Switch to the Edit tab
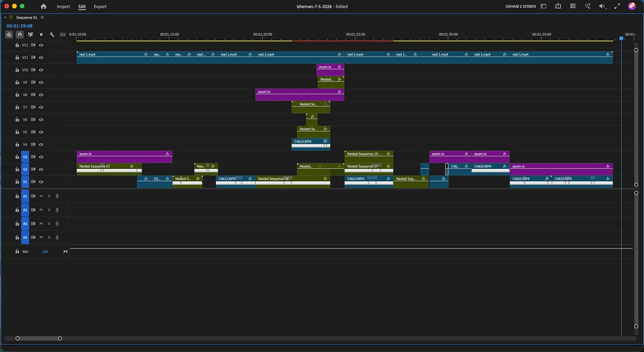Screen dimensions: 644x352 pyautogui.click(x=82, y=6)
